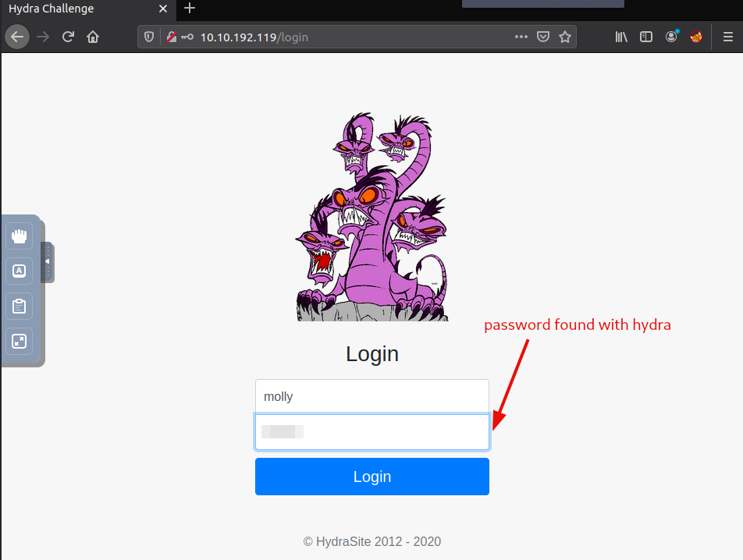Select the molly username field

coord(372,396)
